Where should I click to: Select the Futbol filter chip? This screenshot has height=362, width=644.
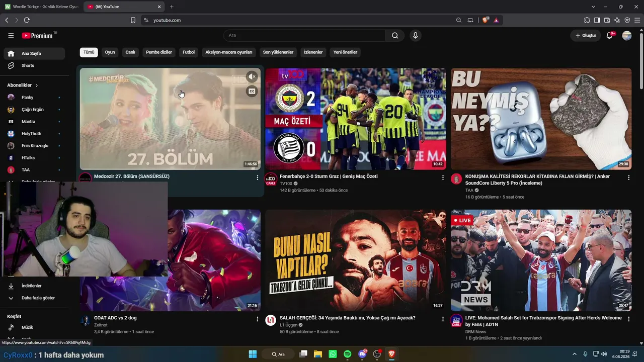click(189, 52)
